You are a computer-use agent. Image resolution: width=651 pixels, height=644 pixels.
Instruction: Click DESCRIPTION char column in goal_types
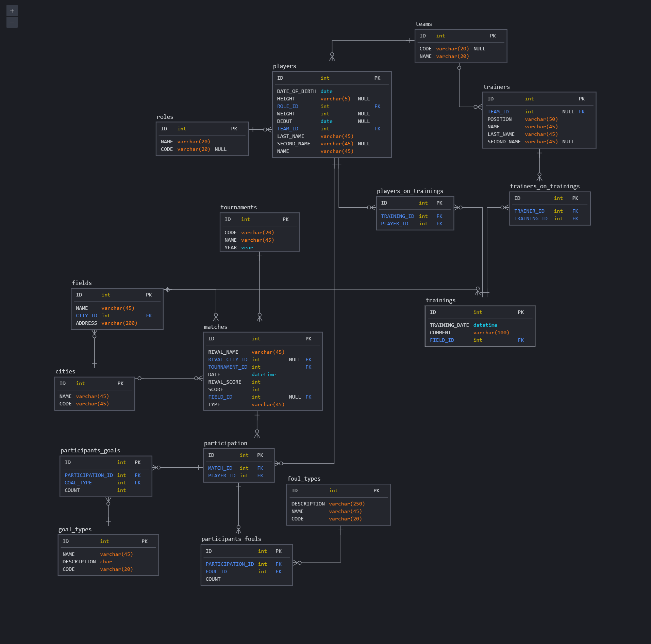pyautogui.click(x=108, y=562)
